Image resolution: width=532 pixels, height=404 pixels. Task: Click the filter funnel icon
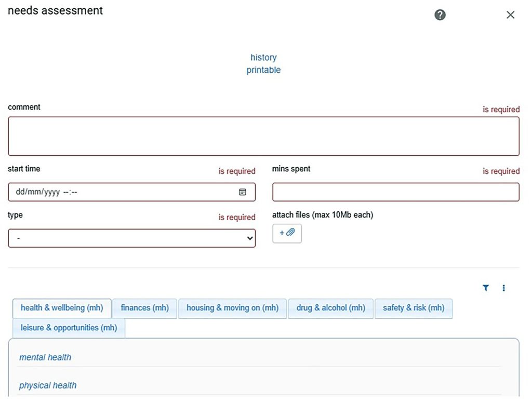coord(486,288)
